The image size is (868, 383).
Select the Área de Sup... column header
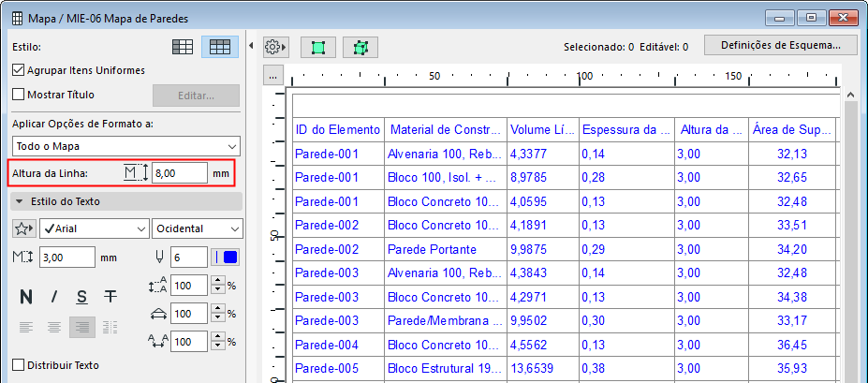[791, 130]
